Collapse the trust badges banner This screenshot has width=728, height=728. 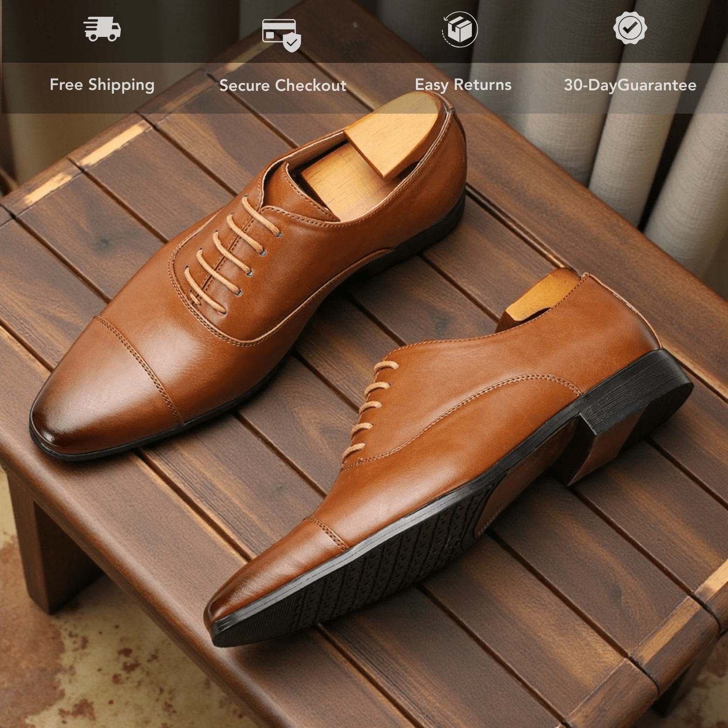tap(364, 56)
